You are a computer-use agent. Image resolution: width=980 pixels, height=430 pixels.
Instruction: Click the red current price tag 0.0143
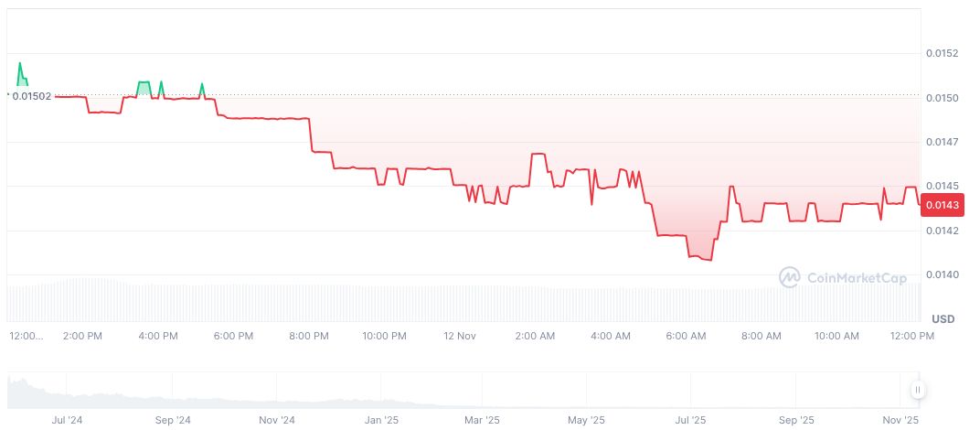[x=942, y=206]
